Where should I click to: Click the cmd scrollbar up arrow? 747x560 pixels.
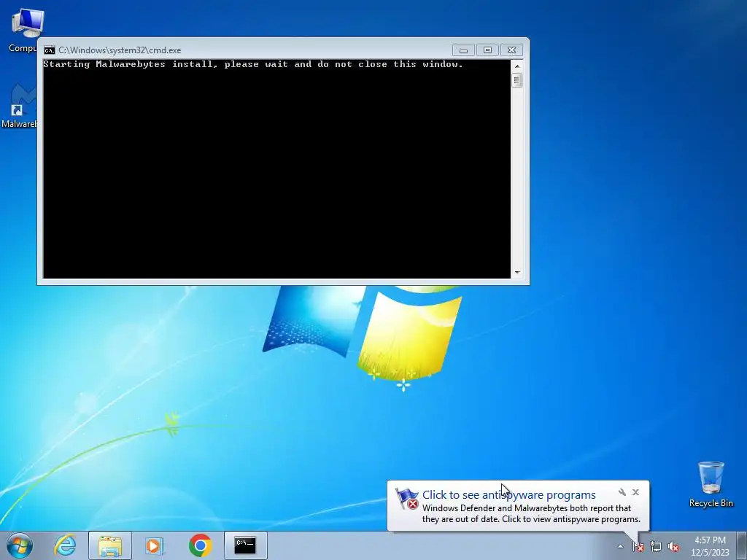[x=517, y=66]
